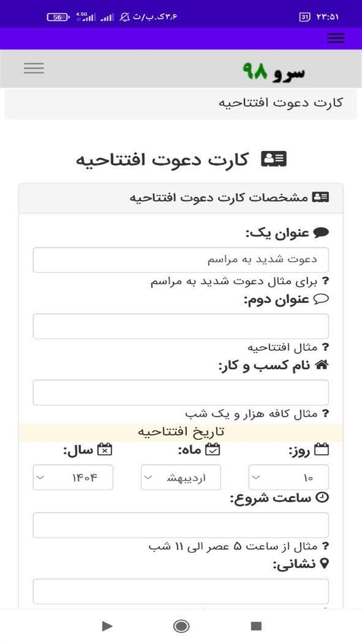Open the hamburger menu in the white header
This screenshot has height=644, width=362.
point(33,68)
